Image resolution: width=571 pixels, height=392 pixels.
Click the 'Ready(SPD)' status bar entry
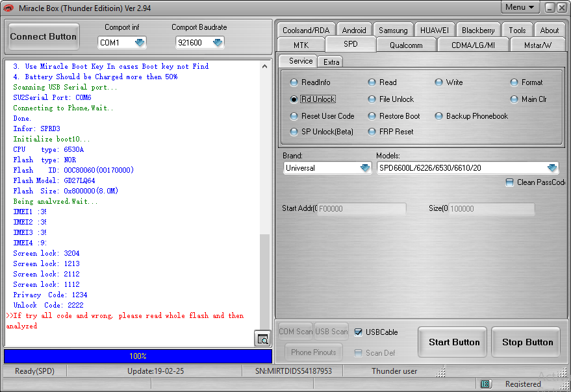click(34, 371)
